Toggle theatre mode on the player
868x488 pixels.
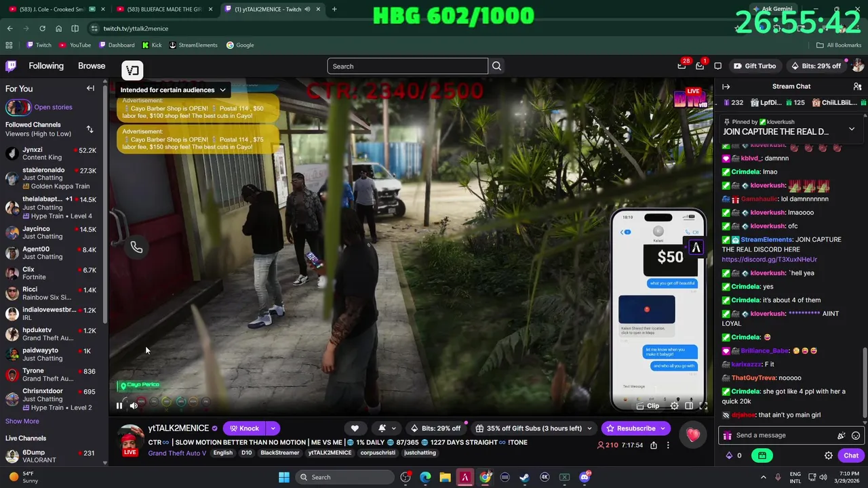(689, 405)
